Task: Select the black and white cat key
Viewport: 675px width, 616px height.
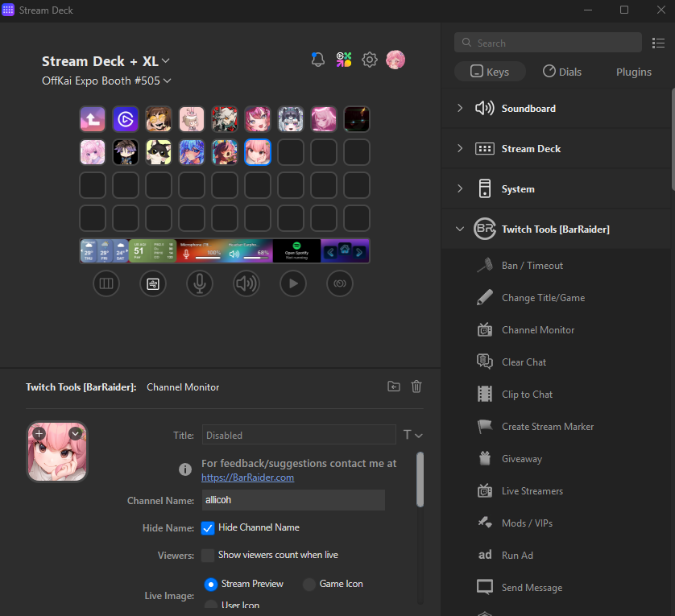Action: click(159, 152)
